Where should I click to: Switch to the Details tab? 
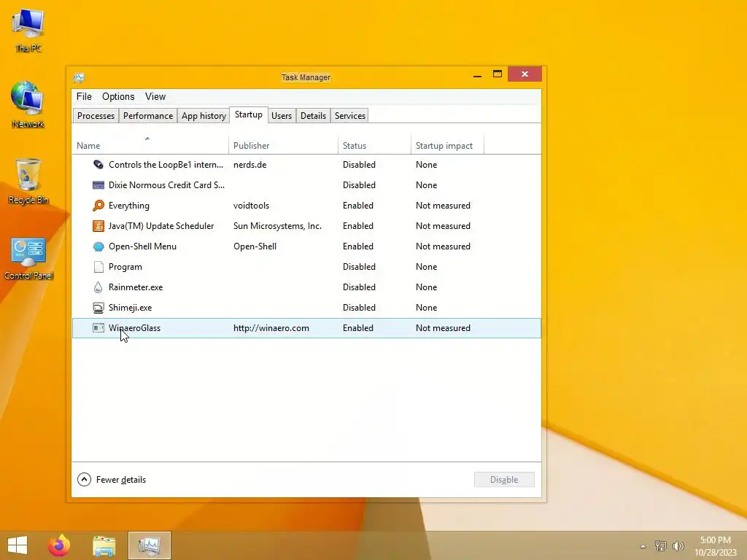pyautogui.click(x=313, y=116)
